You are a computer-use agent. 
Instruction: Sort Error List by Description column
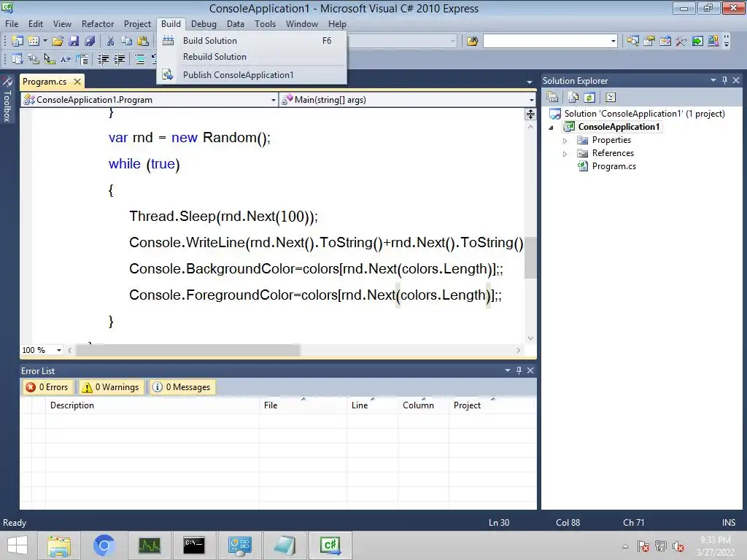pyautogui.click(x=152, y=405)
